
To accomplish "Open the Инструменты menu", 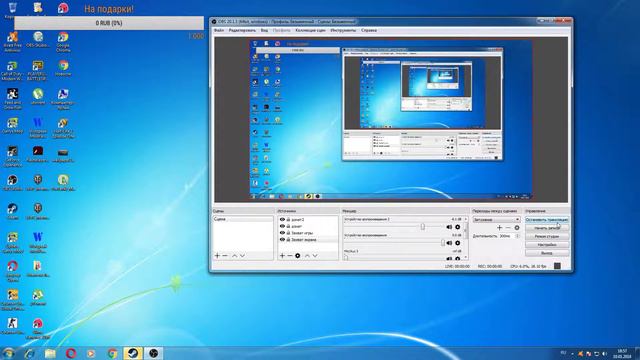I will [343, 30].
